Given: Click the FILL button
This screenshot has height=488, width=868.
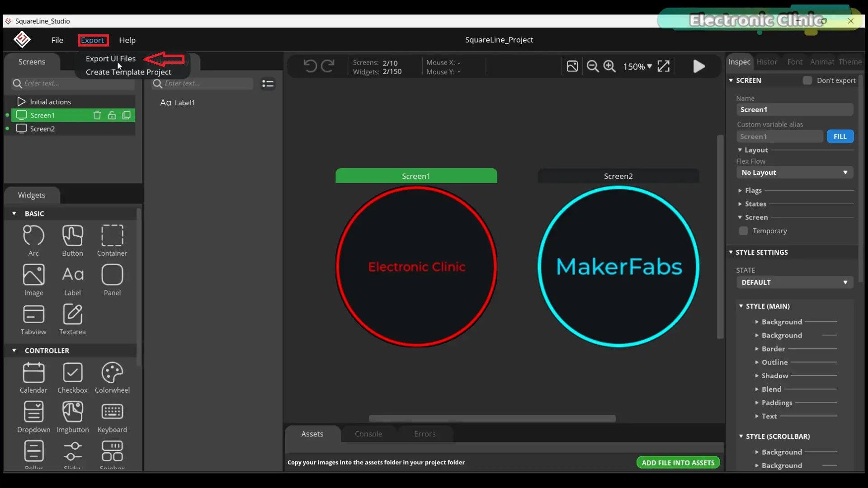Looking at the screenshot, I should point(840,136).
